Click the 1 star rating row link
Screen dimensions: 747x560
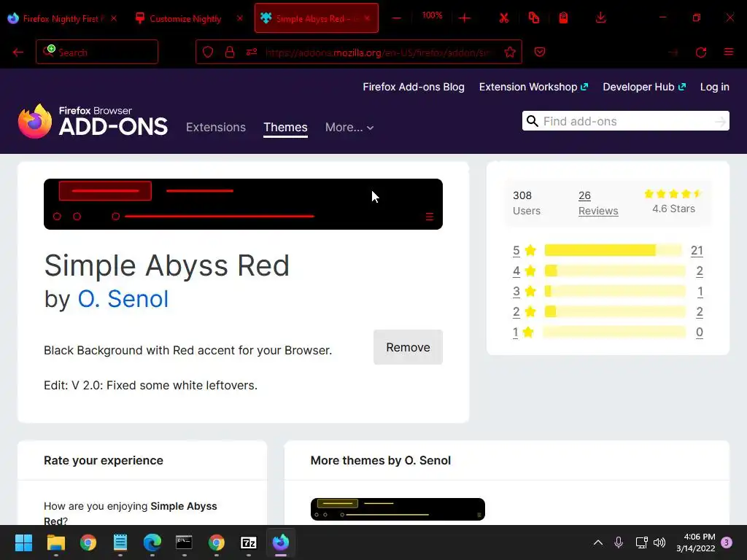click(x=608, y=332)
